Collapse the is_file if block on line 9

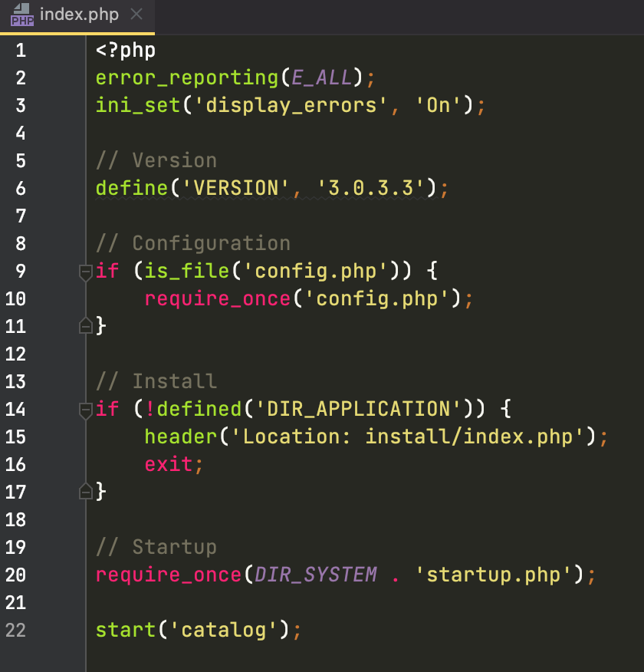[86, 272]
